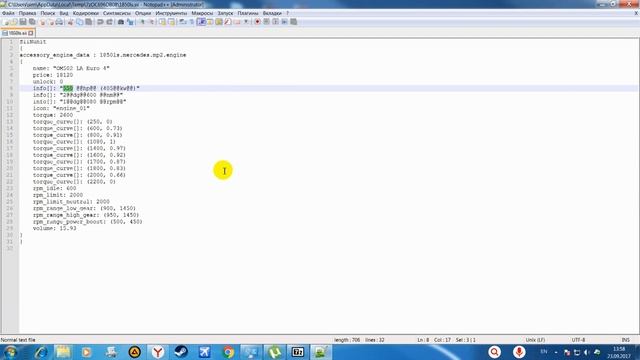Click the UTF-8 encoding field in status bar
Screen dimensions: 640x360
point(578,340)
